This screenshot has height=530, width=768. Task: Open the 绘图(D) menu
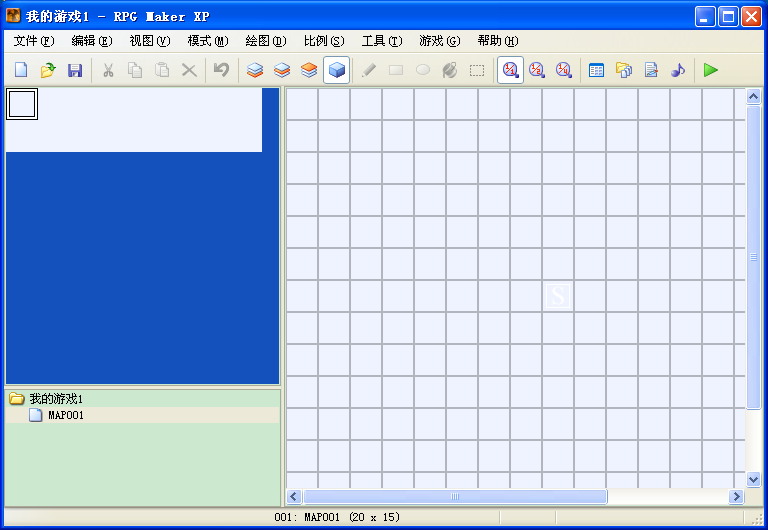click(x=266, y=41)
